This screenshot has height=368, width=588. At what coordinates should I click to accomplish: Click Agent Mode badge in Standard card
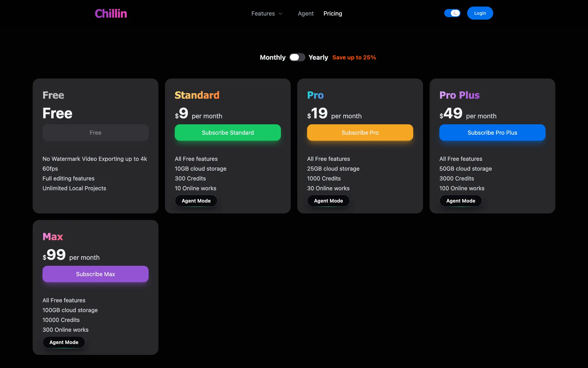pyautogui.click(x=196, y=201)
